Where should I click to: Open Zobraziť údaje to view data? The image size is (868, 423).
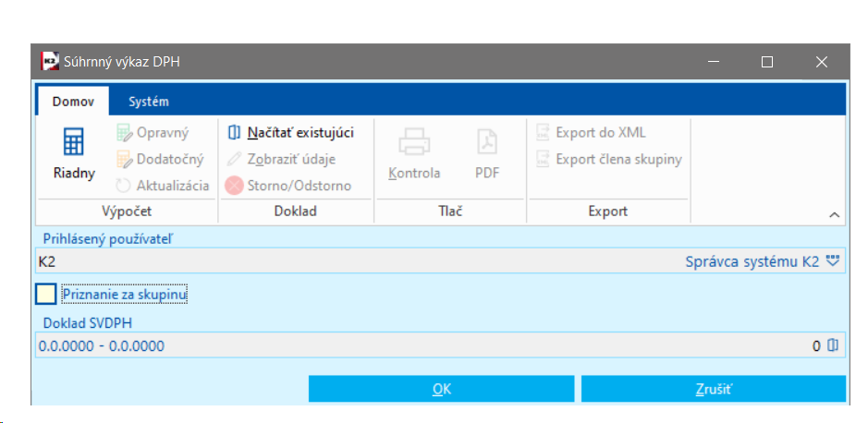coord(281,159)
